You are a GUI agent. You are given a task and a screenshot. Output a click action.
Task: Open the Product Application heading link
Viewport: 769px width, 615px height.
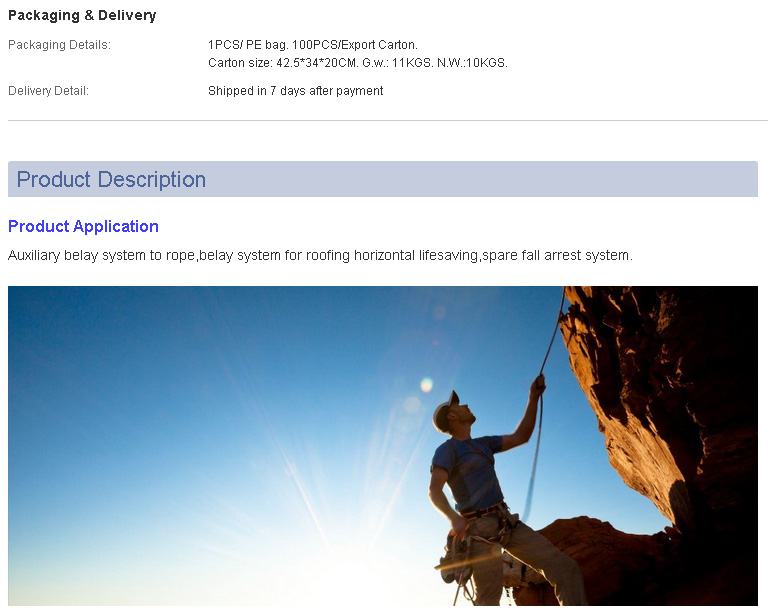pos(83,226)
